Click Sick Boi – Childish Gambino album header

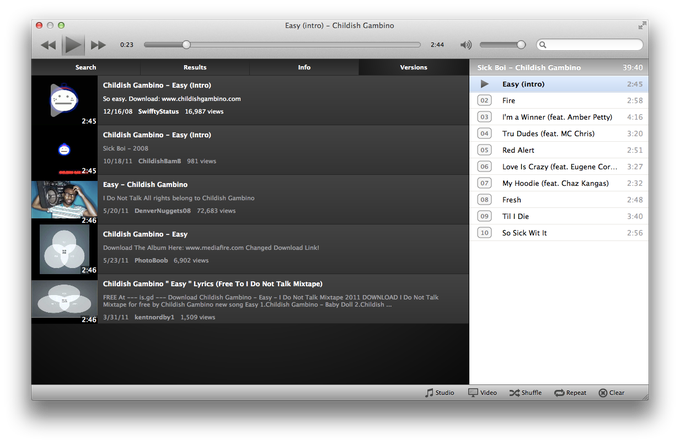[x=529, y=68]
